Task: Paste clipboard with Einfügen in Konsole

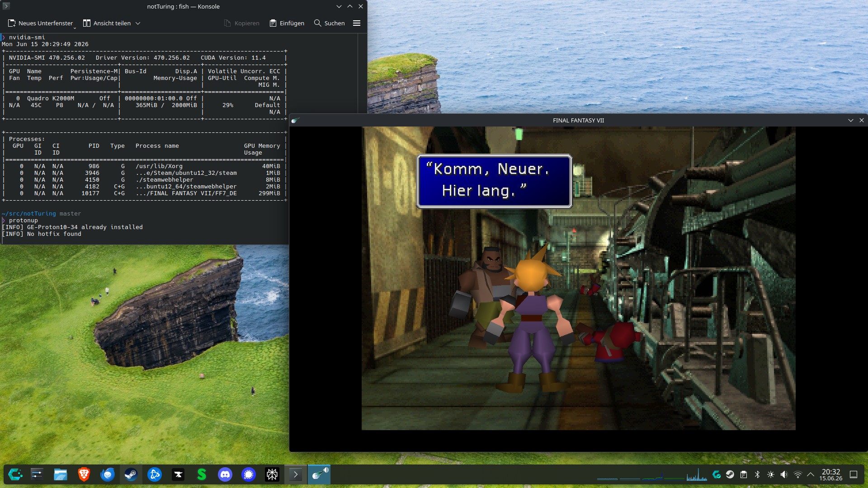Action: [287, 23]
